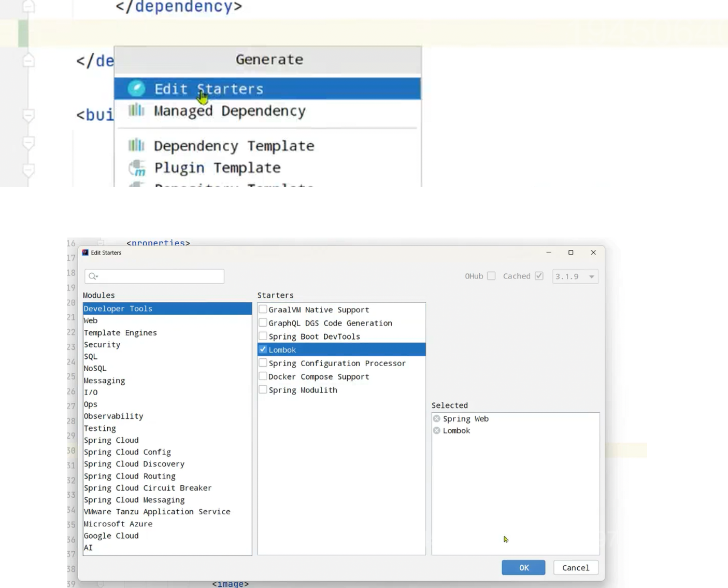Image resolution: width=728 pixels, height=588 pixels.
Task: Click the Edit Starters dialog app icon
Action: click(85, 253)
